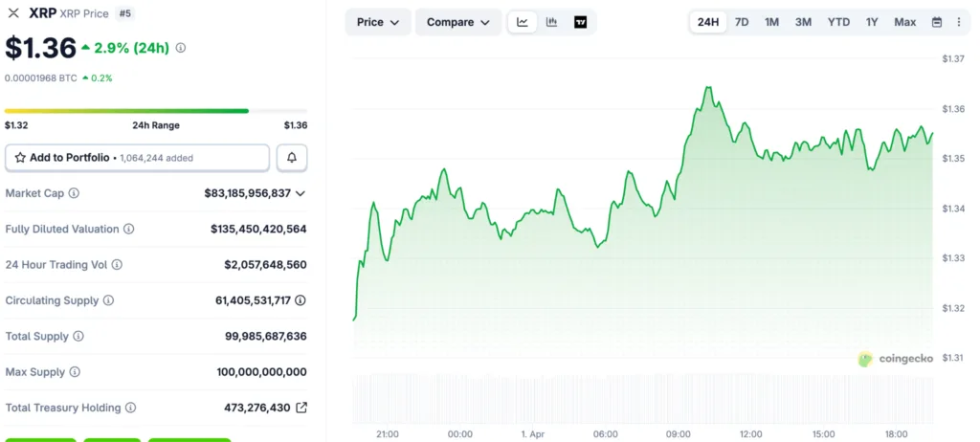Click the Add to Portfolio button

(x=138, y=158)
